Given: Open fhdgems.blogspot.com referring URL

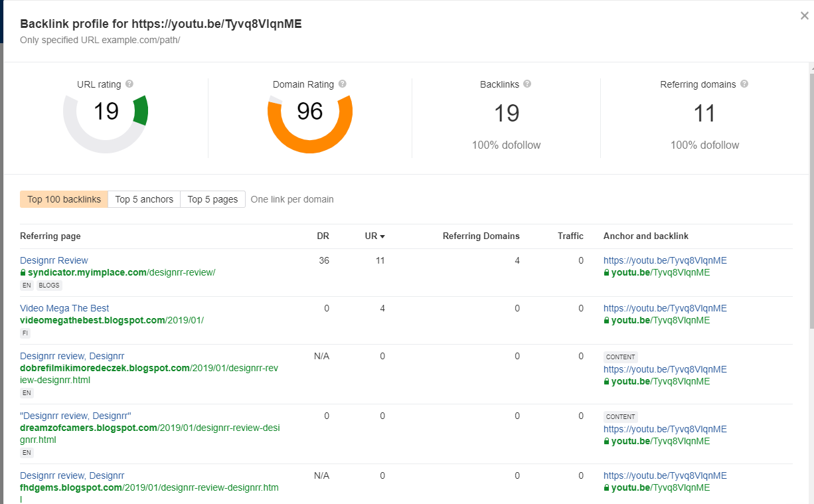Looking at the screenshot, I should point(149,493).
